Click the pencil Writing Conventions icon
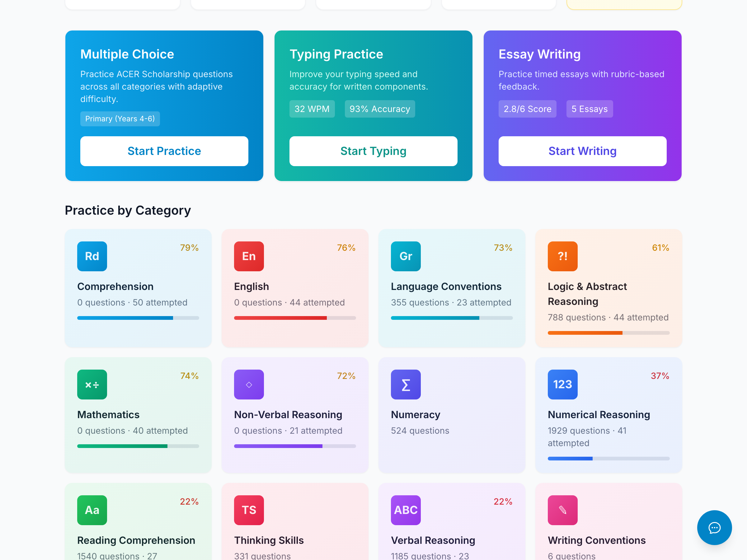747x560 pixels. coord(562,510)
